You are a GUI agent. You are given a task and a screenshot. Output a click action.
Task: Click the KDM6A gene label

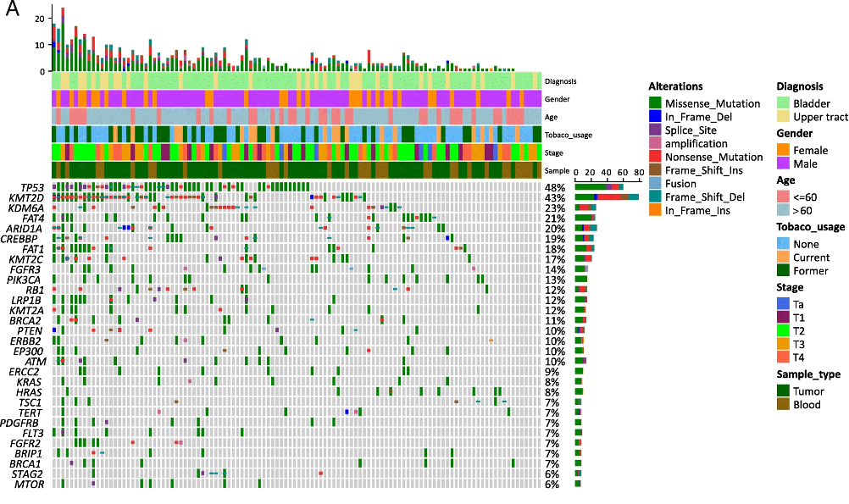point(26,208)
